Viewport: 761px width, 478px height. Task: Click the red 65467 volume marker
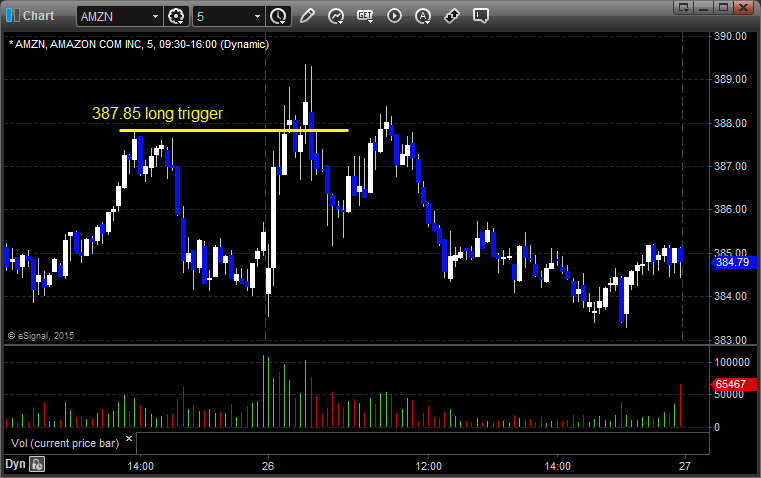click(733, 384)
